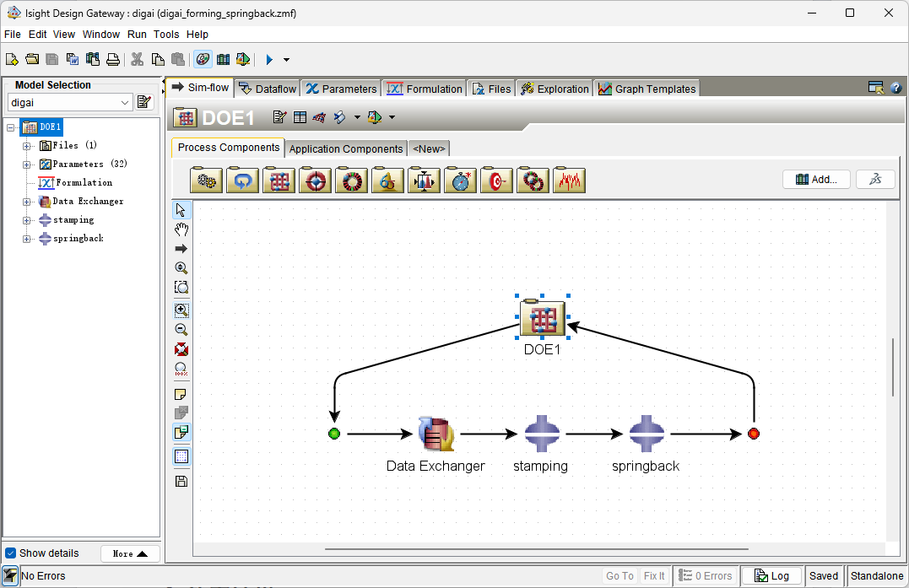Choose the hand Pan tool
Screen dimensions: 909x588
click(181, 229)
